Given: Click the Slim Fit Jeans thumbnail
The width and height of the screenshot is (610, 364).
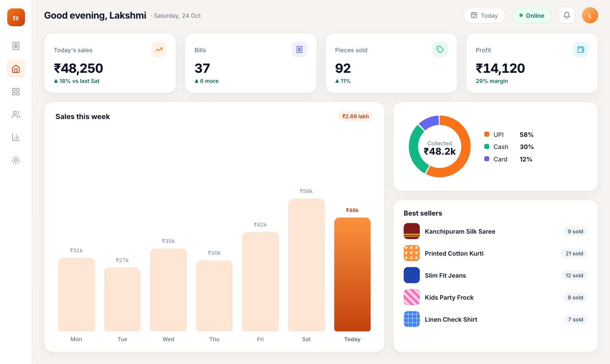Looking at the screenshot, I should [412, 275].
